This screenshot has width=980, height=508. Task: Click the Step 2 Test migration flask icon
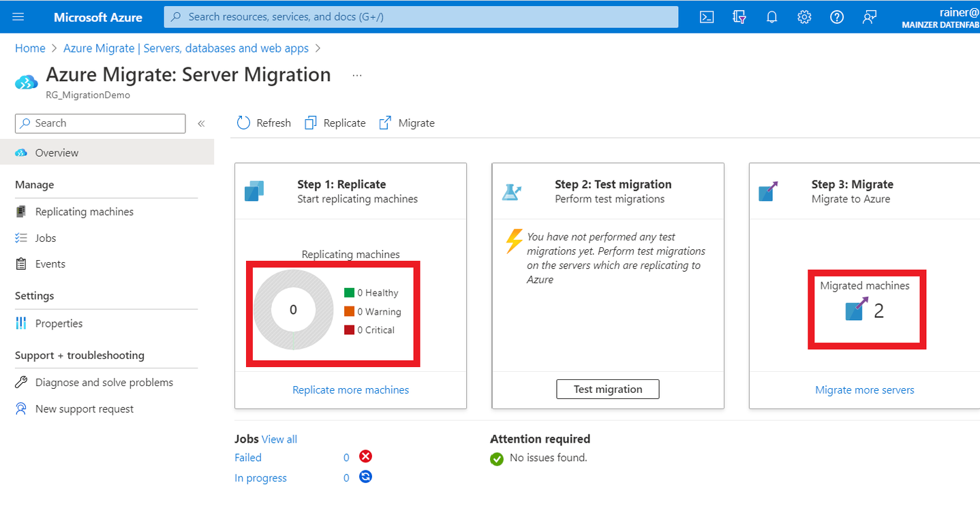tap(512, 191)
